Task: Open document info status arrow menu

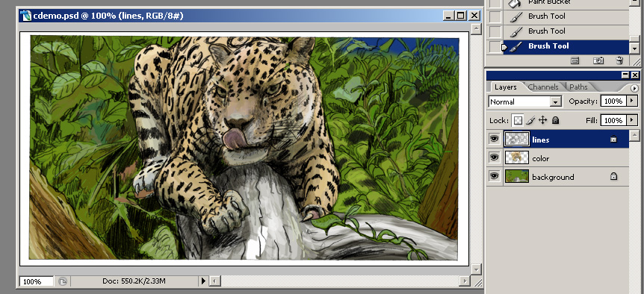Action: pyautogui.click(x=203, y=281)
